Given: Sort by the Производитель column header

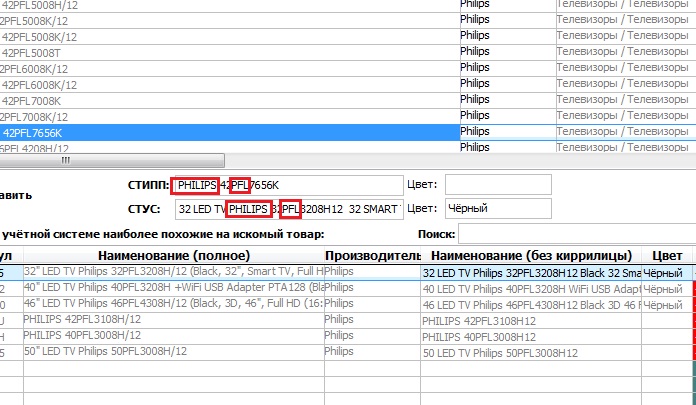Looking at the screenshot, I should coord(372,256).
